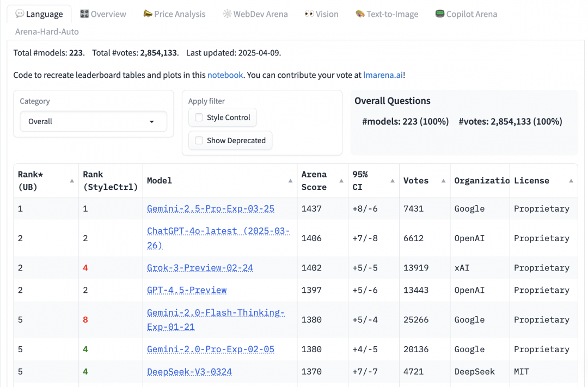The height and width of the screenshot is (387, 588).
Task: Click the Category dropdown caret arrow
Action: [x=152, y=122]
